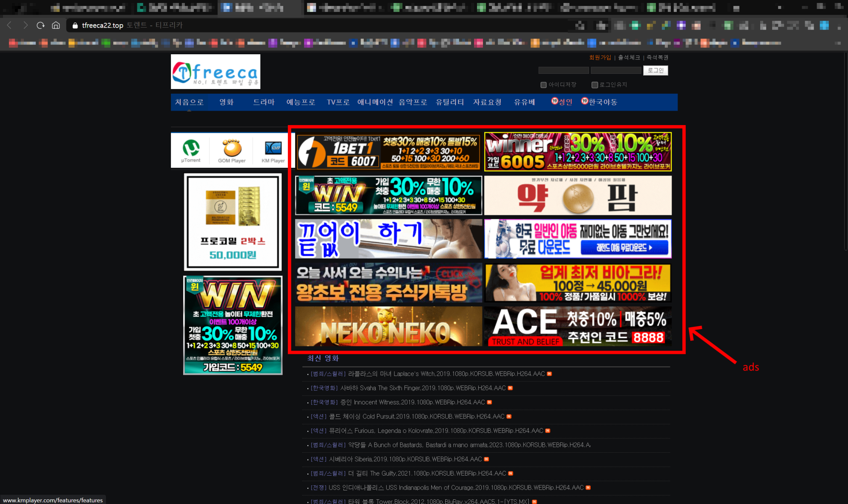Enable the 아이디저장 checkbox
848x504 pixels.
[544, 85]
